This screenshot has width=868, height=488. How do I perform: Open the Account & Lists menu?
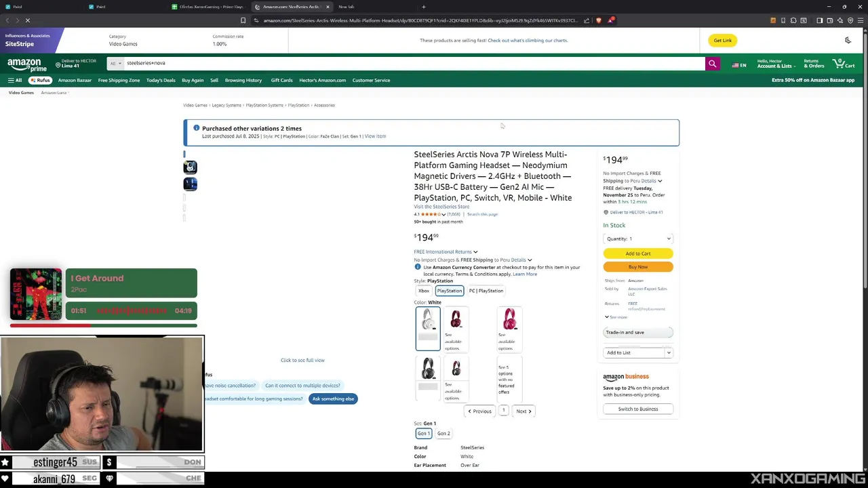pos(775,64)
